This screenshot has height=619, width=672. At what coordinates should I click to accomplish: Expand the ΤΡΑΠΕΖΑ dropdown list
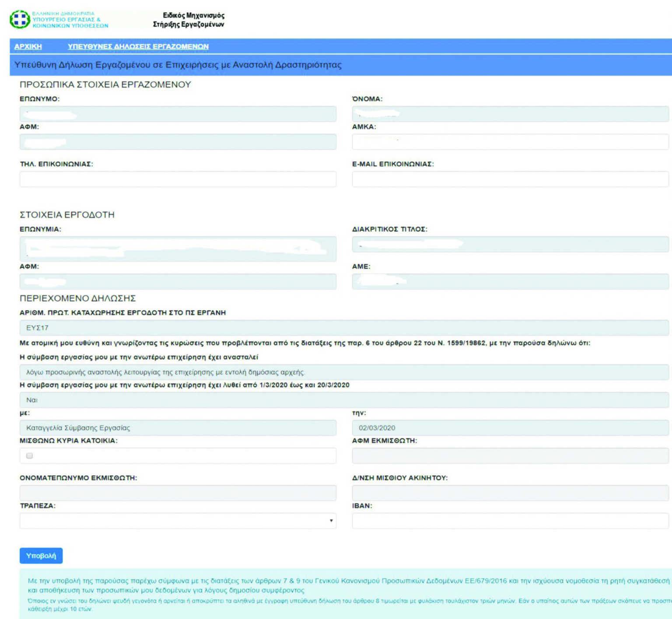pyautogui.click(x=178, y=521)
